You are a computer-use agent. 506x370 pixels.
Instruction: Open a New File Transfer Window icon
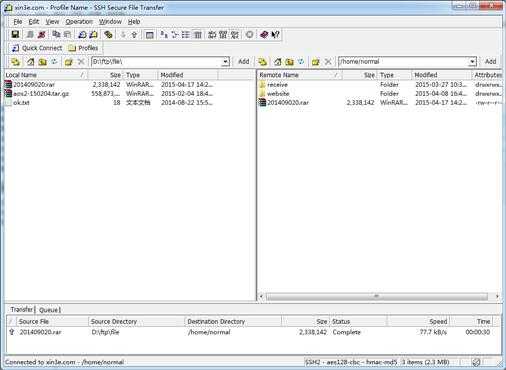[93, 34]
